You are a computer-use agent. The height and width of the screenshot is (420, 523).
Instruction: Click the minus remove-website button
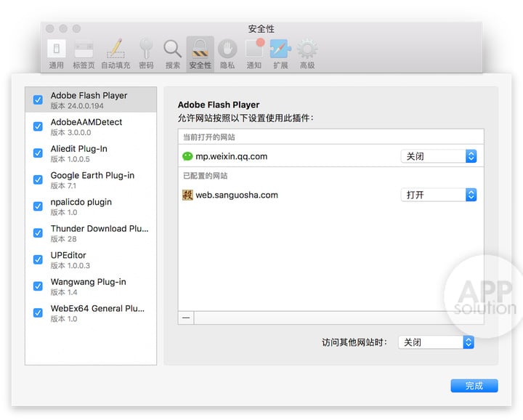(186, 318)
